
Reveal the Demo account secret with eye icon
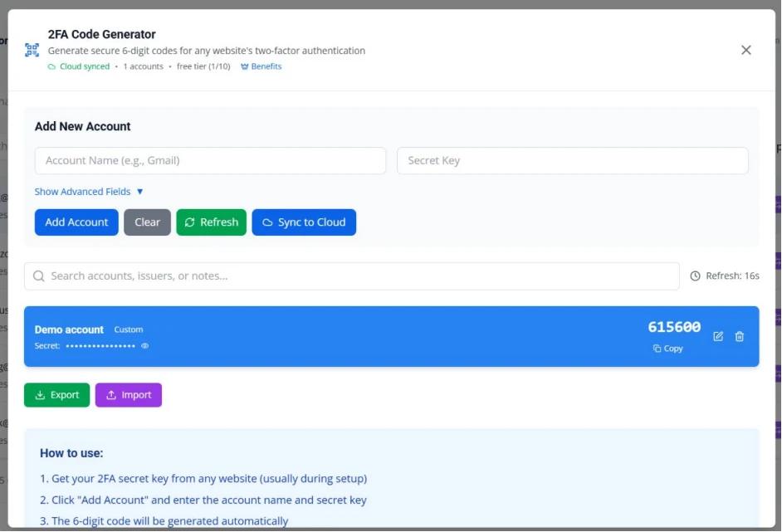click(144, 345)
